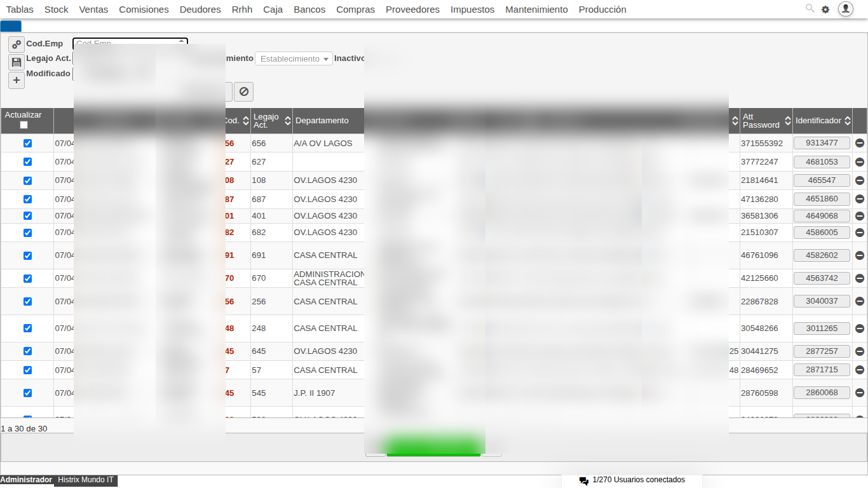Viewport: 868px width, 488px height.
Task: Toggle the Actualizar select-all header checkbox
Action: pyautogui.click(x=24, y=125)
